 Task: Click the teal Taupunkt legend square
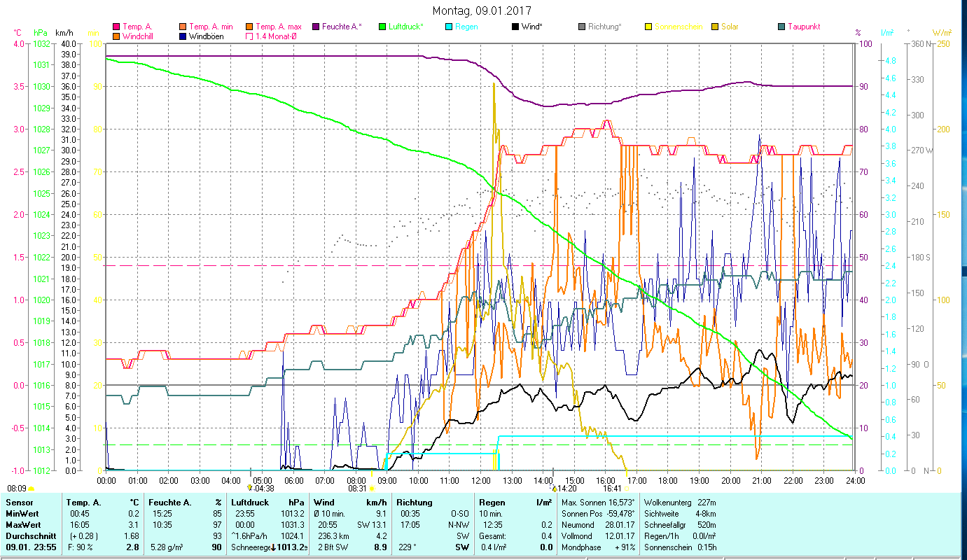click(x=781, y=27)
